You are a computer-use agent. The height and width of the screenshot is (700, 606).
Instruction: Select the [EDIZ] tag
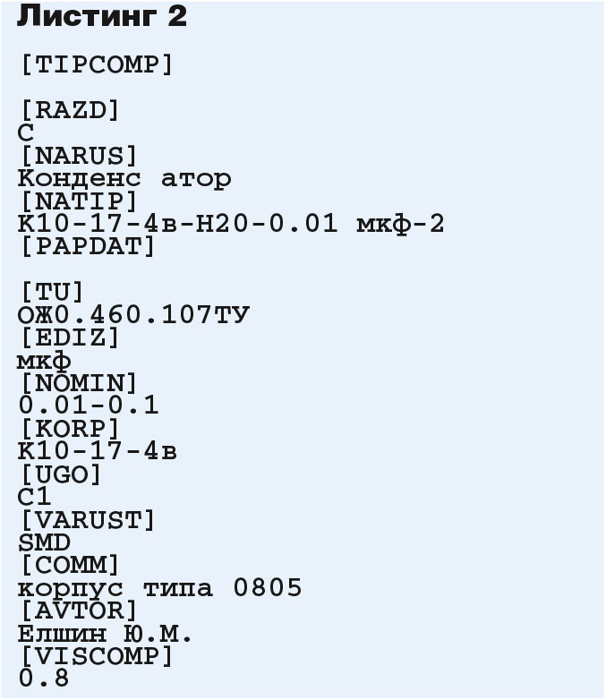pyautogui.click(x=70, y=337)
